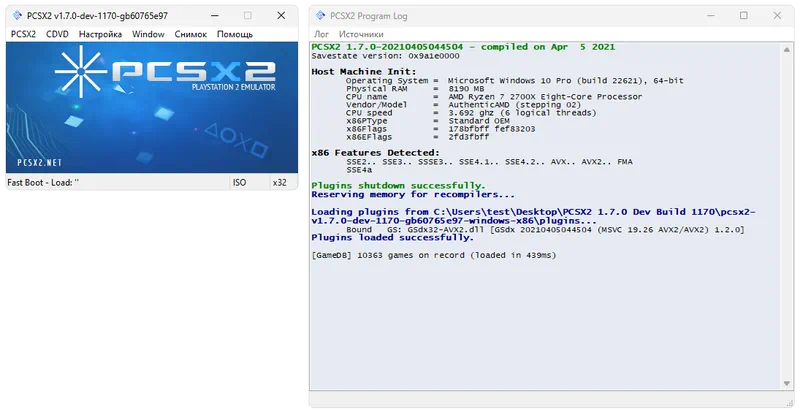Close the PCSX2 main window
Viewport: 800px width, 412px height.
tap(281, 15)
